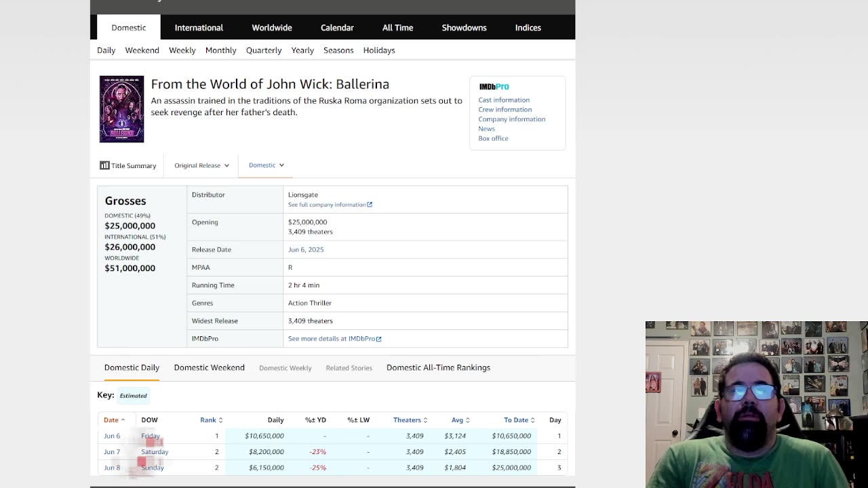This screenshot has width=868, height=488.
Task: Sort table by Rank column arrows
Action: [220, 420]
